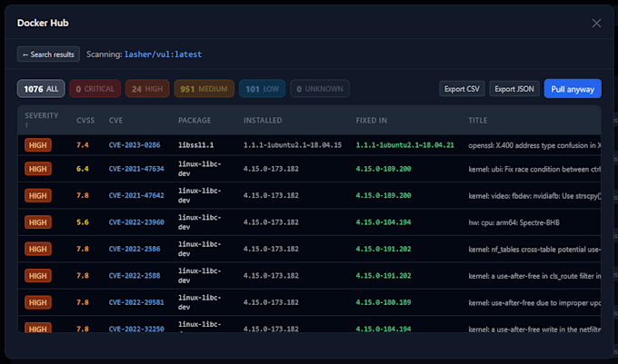Click HIGH badge in CVE-2021-47642 row
This screenshot has height=364, width=618.
(x=38, y=195)
